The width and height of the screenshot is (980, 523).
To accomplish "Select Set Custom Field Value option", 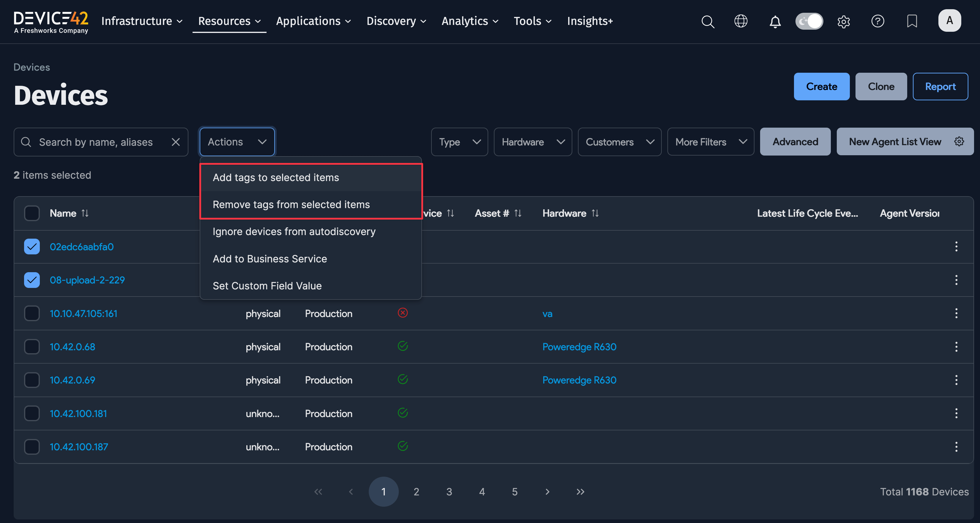I will pyautogui.click(x=267, y=286).
